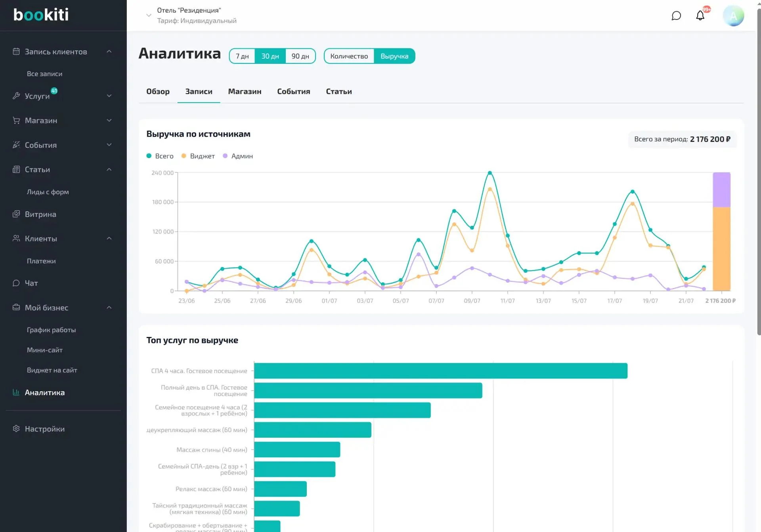The width and height of the screenshot is (761, 532).
Task: Switch to the Обзор tab
Action: [158, 92]
